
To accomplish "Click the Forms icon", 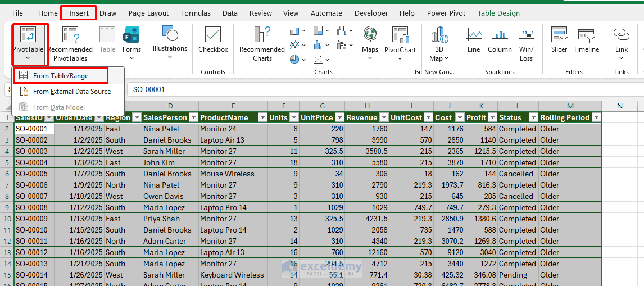I will click(x=131, y=35).
